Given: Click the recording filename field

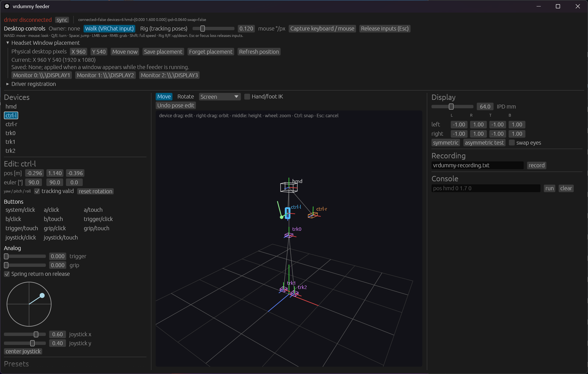Looking at the screenshot, I should 477,165.
